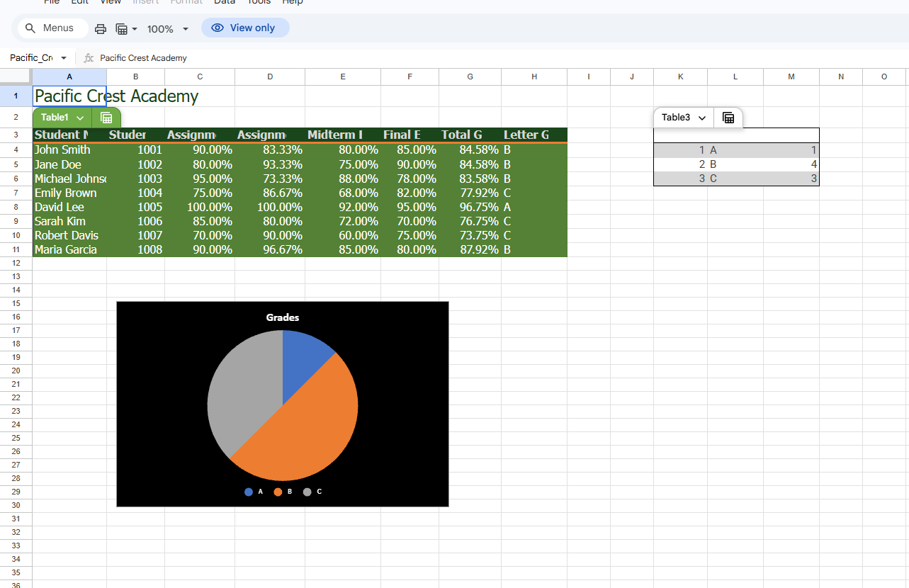Select the Table3 cell with letter C

[735, 179]
